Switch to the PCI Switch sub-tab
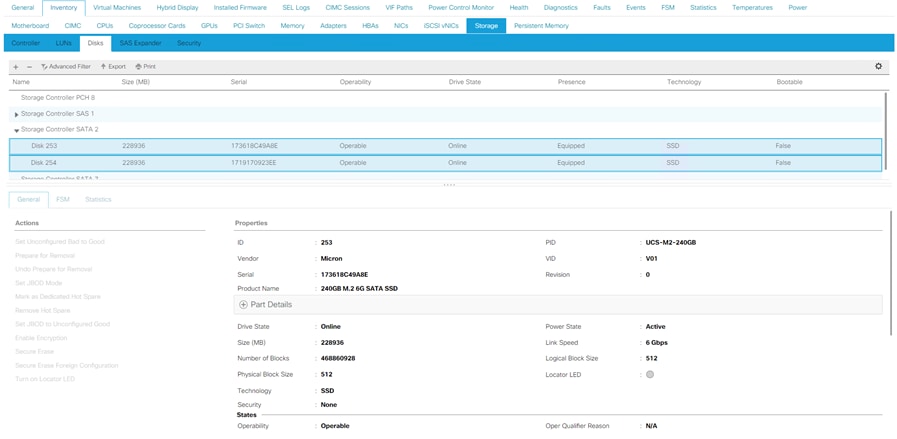Viewport: 897px width, 439px height. (x=249, y=26)
